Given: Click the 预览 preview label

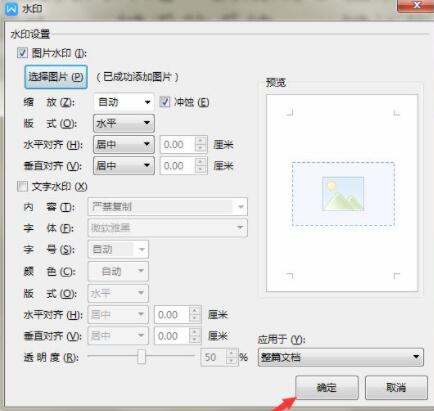Looking at the screenshot, I should coord(276,82).
